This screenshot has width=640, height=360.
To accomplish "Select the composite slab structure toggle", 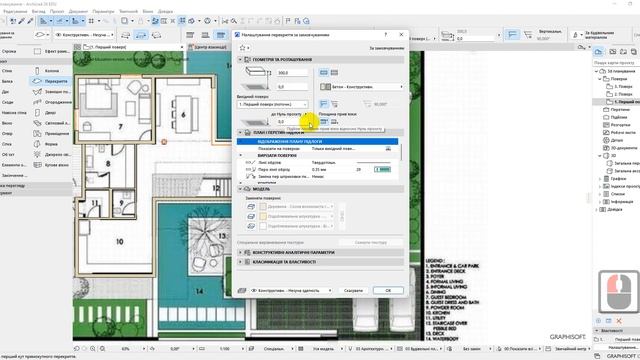I will (334, 73).
